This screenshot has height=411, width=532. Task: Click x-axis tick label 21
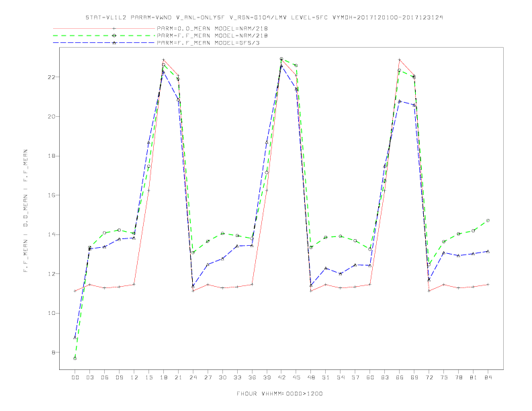tap(178, 377)
